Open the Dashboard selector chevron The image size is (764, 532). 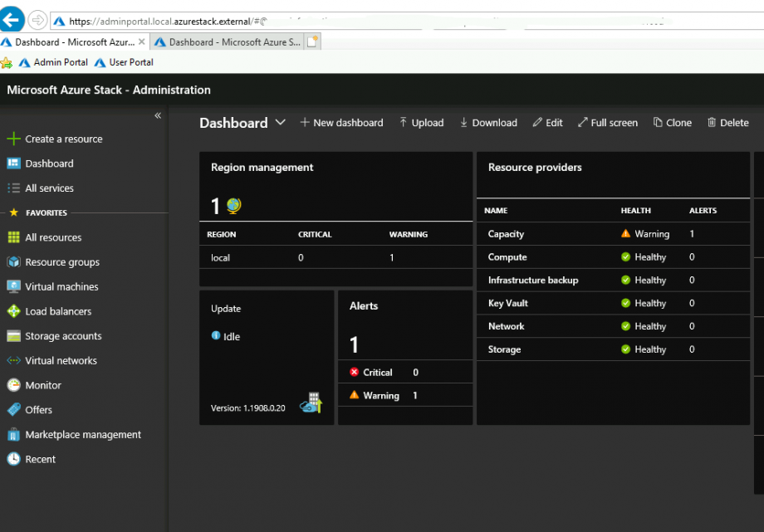point(282,122)
